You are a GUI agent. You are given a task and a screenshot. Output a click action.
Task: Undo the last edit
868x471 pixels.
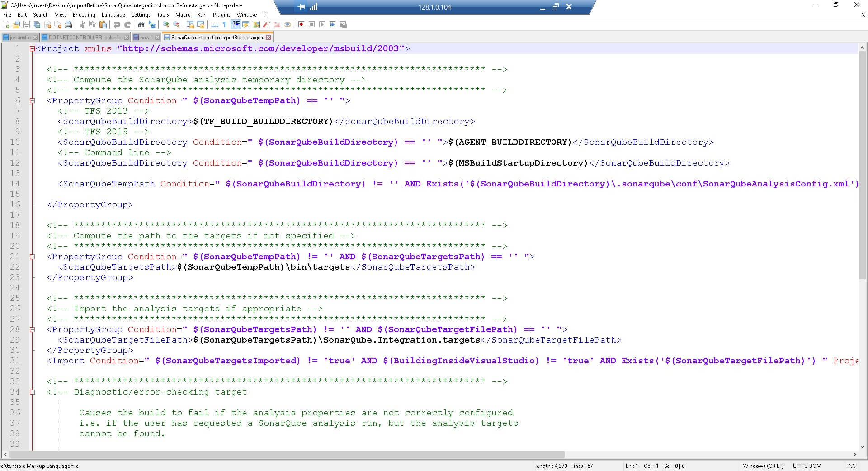pyautogui.click(x=117, y=24)
